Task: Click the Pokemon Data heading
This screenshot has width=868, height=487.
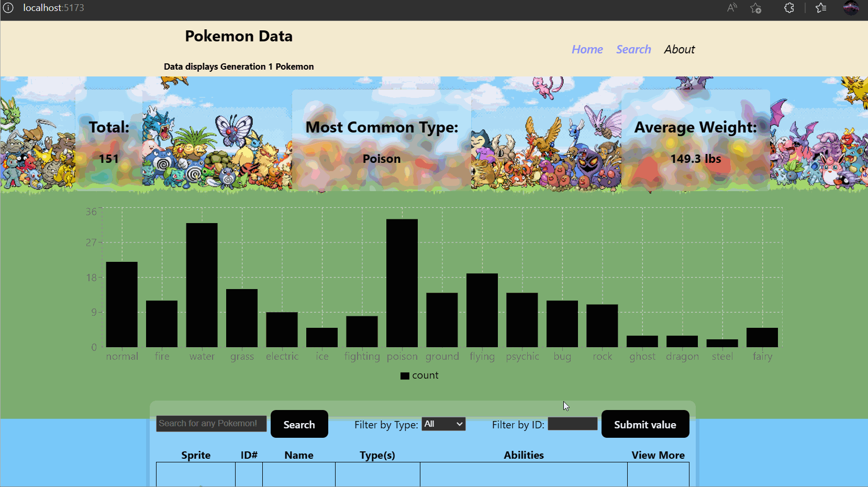Action: 239,36
